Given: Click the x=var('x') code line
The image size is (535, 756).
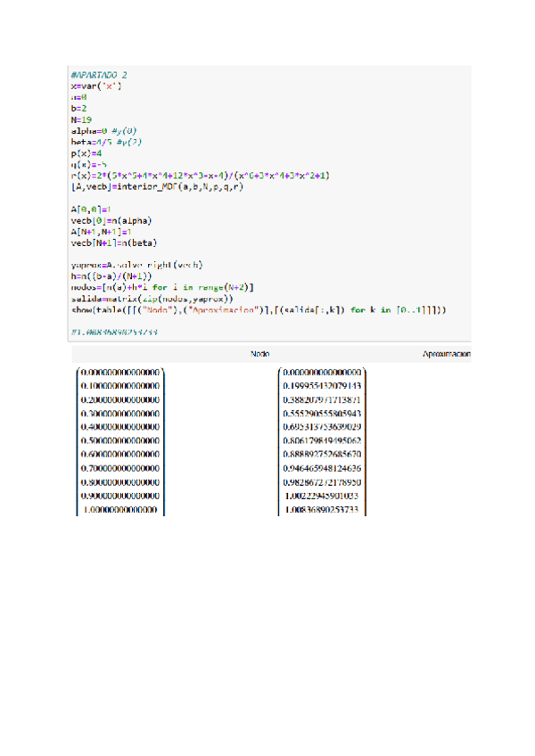Looking at the screenshot, I should click(96, 85).
